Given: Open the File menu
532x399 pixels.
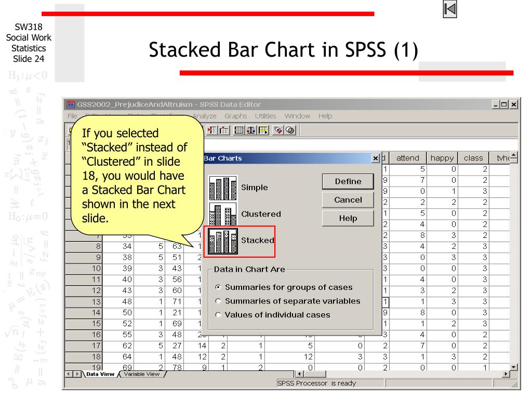Looking at the screenshot, I should coord(72,116).
